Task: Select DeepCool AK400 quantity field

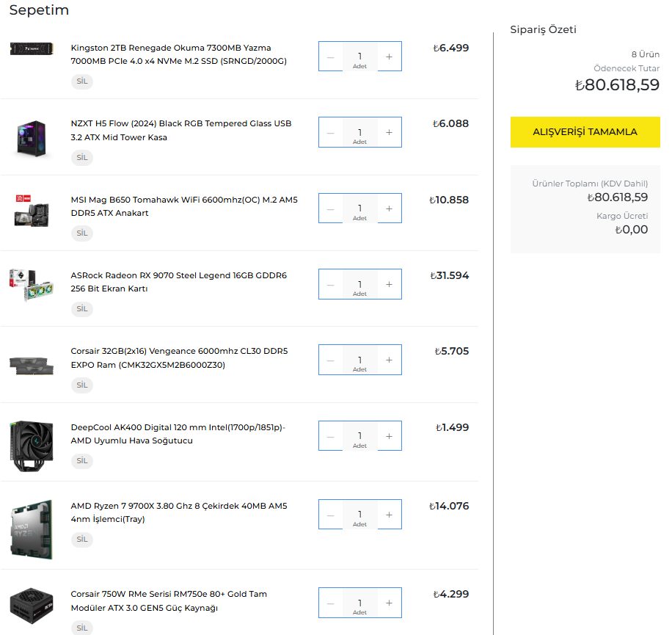Action: point(360,436)
